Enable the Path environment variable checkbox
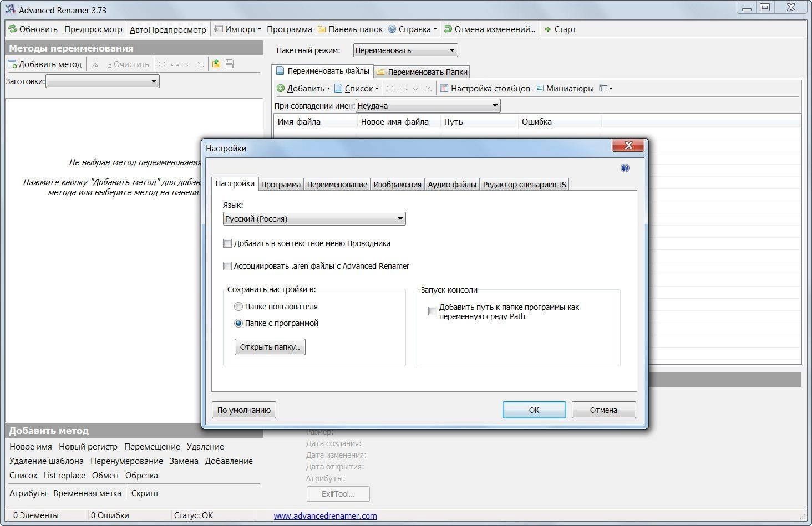The image size is (812, 526). 433,311
